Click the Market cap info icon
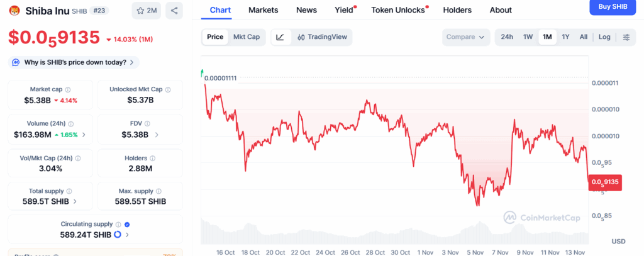Image resolution: width=644 pixels, height=256 pixels. point(68,90)
